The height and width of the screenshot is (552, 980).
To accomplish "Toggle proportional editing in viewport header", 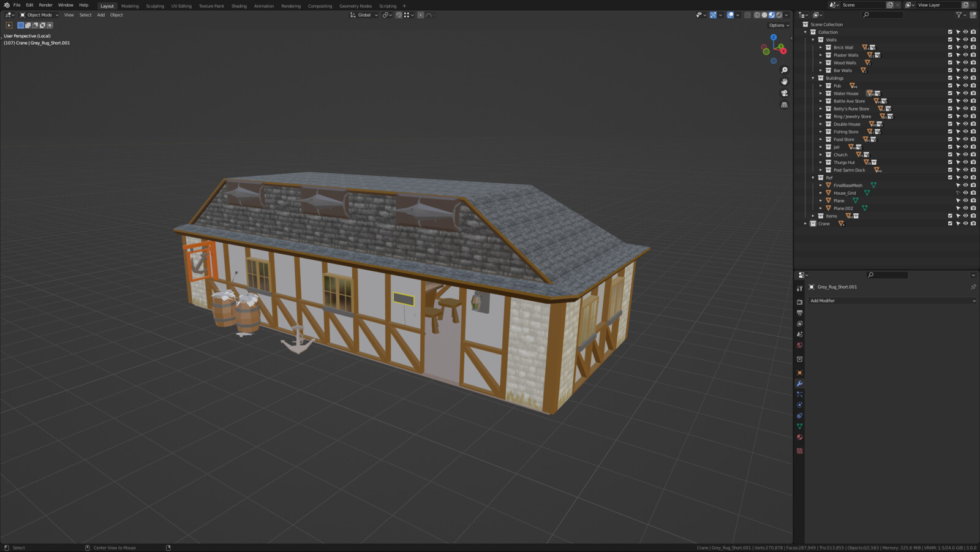I will click(x=421, y=15).
